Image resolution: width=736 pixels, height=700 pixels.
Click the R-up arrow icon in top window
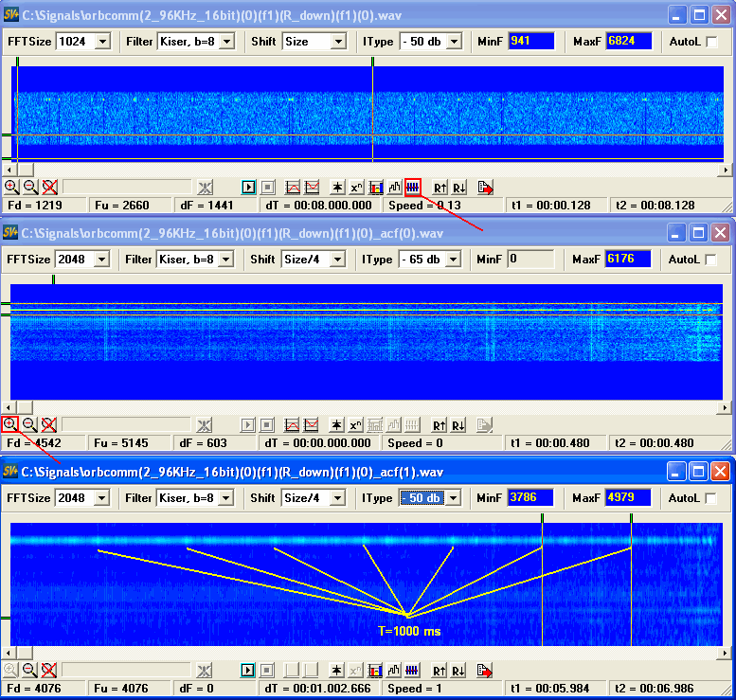click(x=440, y=187)
